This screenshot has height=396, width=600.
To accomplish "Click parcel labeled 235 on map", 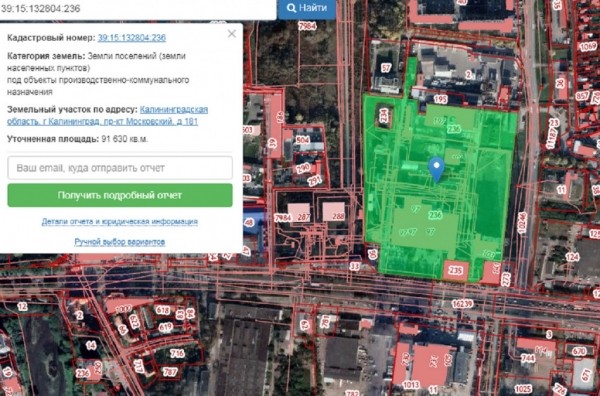I will [x=455, y=270].
